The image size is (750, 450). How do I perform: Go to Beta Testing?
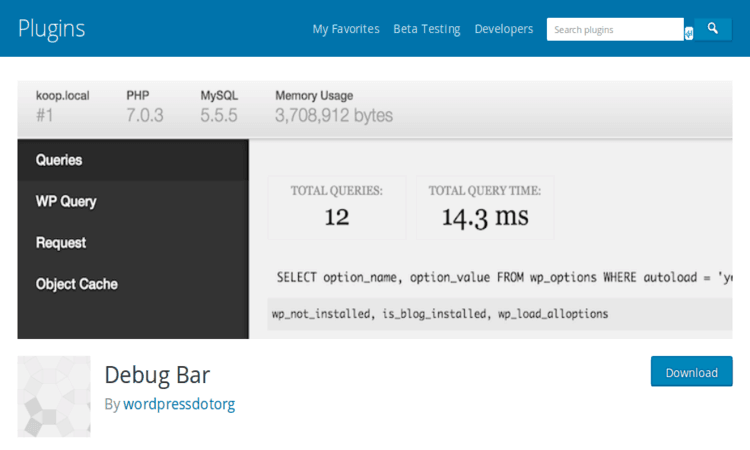click(x=427, y=29)
